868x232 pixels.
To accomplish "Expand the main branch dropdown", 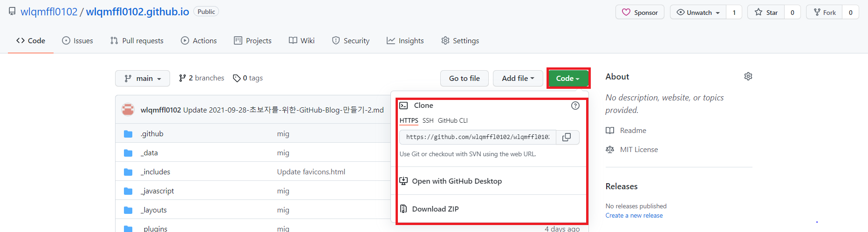I will pos(143,79).
